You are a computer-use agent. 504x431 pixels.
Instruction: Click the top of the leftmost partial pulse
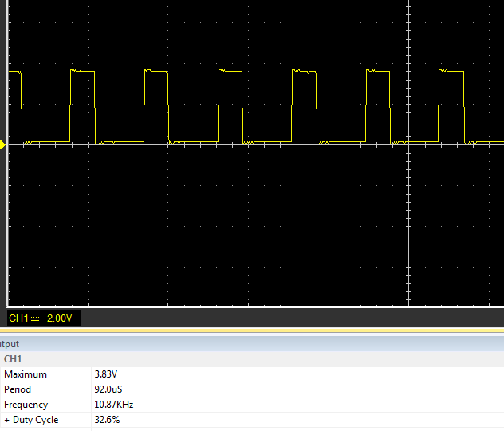[14, 73]
